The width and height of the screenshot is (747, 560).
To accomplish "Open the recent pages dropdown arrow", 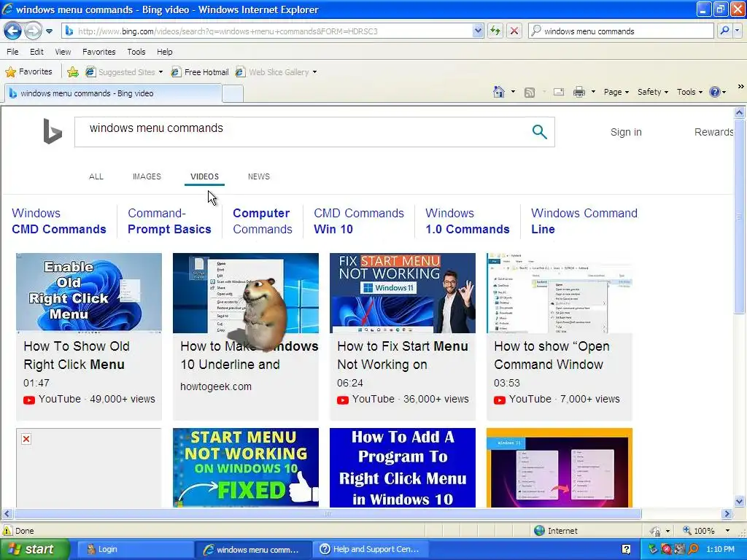I will (49, 31).
